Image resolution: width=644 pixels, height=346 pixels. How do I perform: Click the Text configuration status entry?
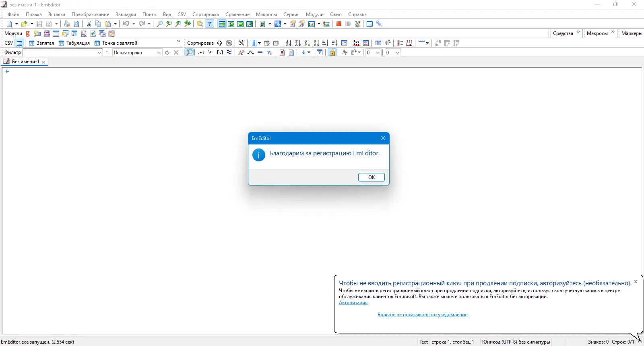point(423,342)
